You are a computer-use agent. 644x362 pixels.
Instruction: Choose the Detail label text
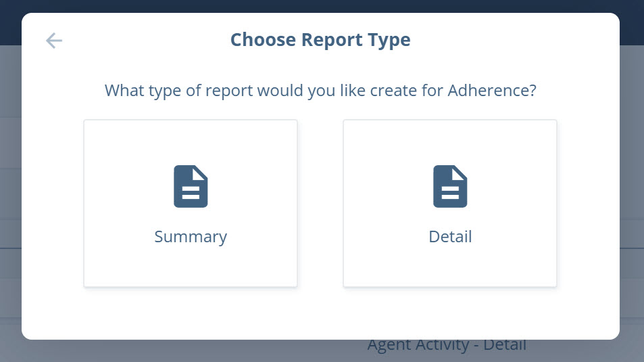tap(450, 237)
